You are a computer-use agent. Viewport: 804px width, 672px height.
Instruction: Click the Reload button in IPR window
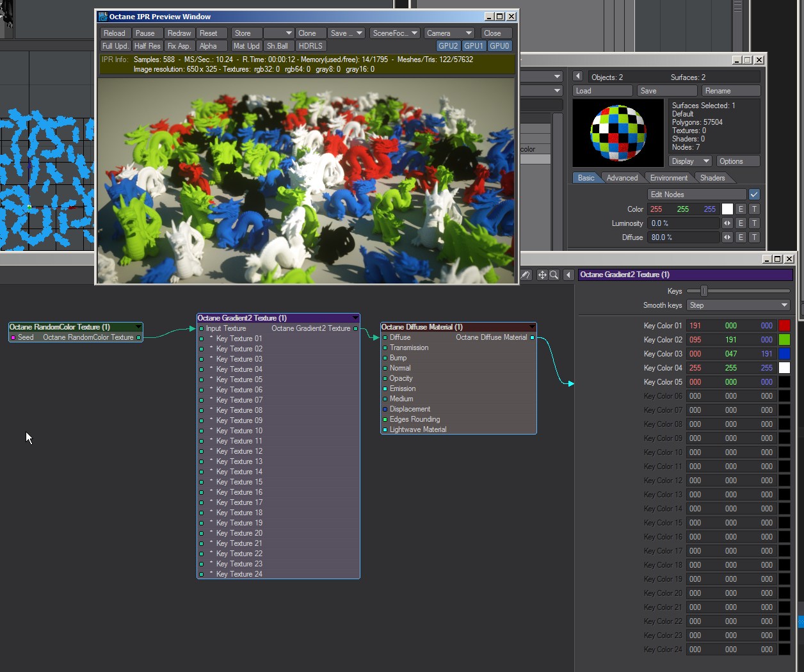[115, 33]
